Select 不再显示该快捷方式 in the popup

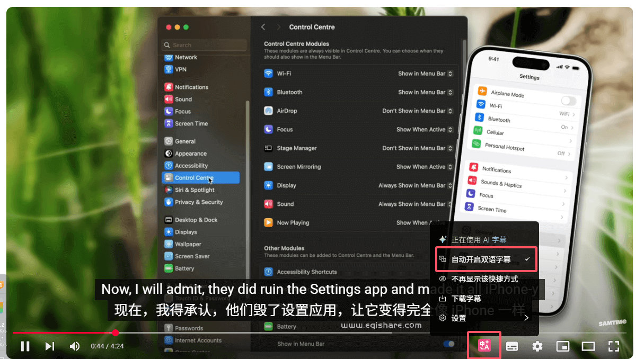pos(484,278)
